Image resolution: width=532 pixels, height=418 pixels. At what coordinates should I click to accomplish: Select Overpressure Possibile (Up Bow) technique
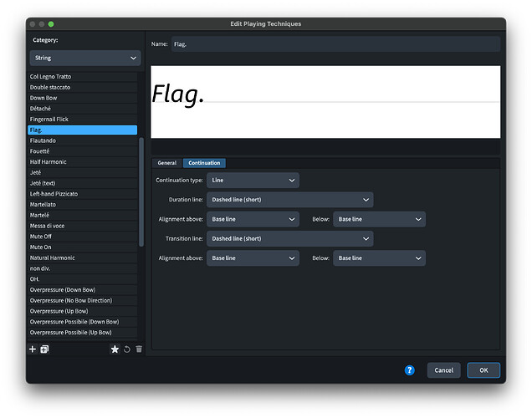point(83,333)
